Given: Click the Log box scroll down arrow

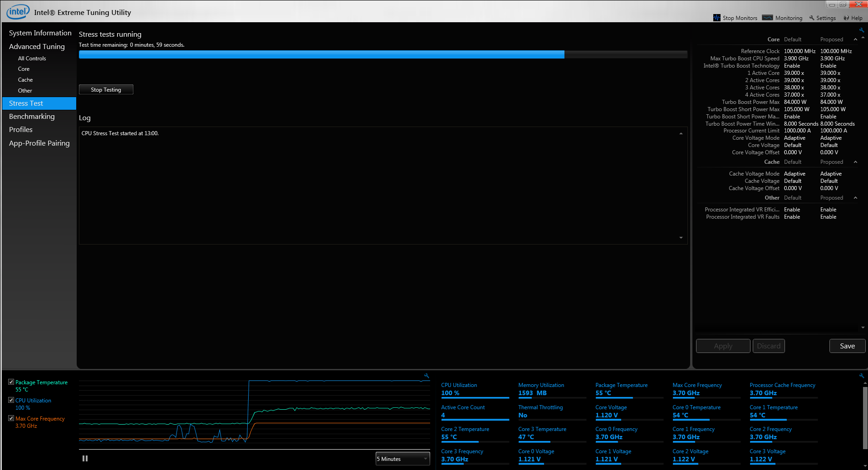Looking at the screenshot, I should point(681,238).
